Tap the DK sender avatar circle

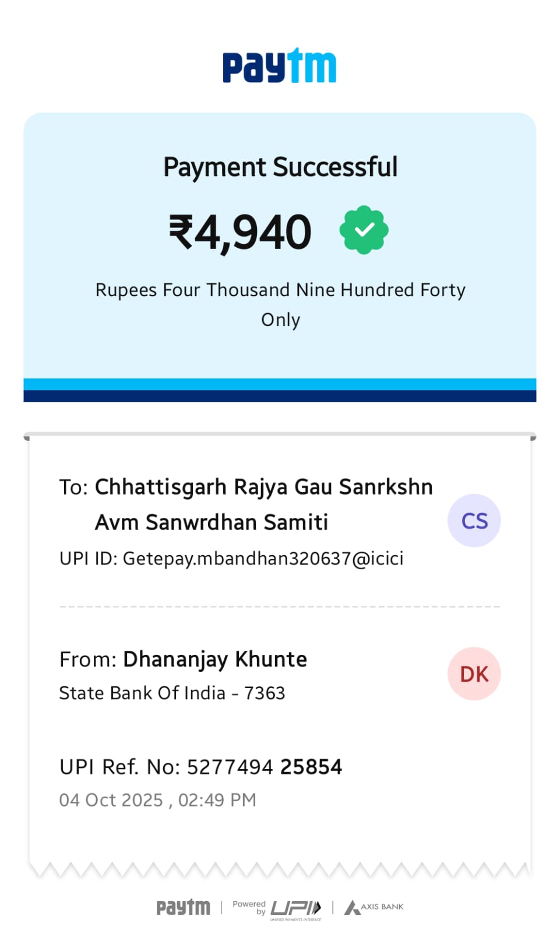474,674
